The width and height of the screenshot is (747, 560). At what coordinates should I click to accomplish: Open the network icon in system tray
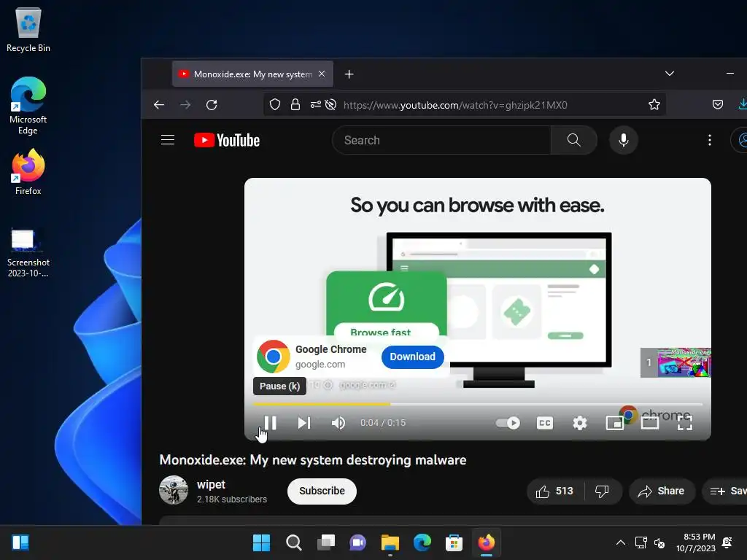tap(640, 542)
